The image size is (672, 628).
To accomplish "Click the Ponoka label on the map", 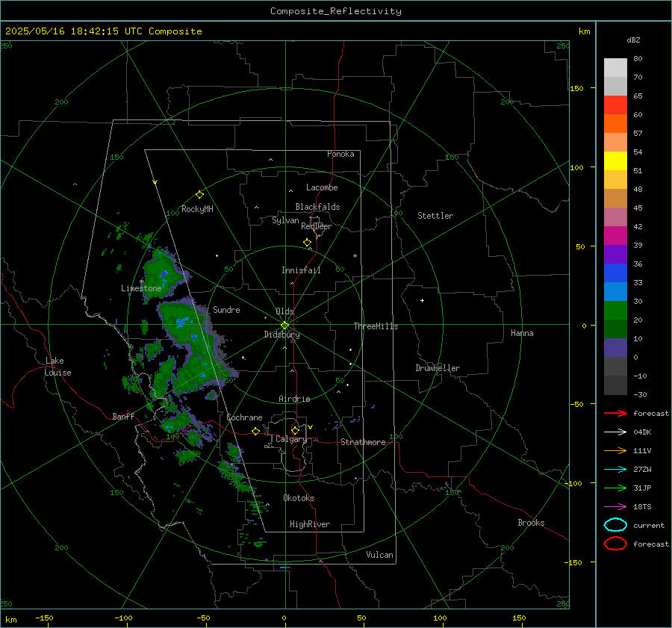I will coord(340,154).
